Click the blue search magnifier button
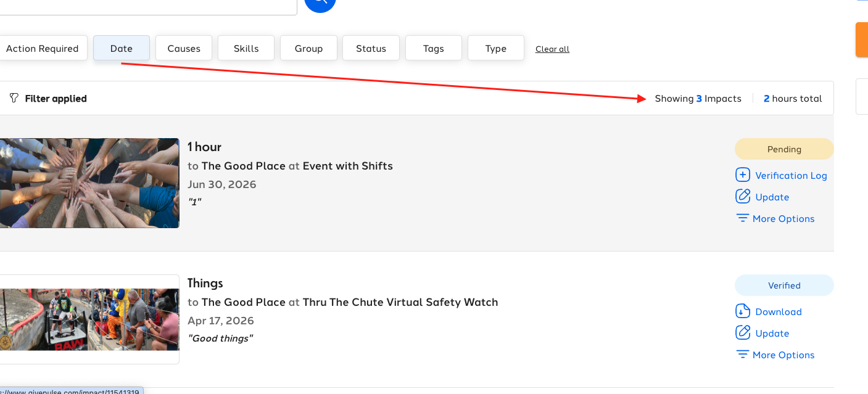 pos(320,3)
